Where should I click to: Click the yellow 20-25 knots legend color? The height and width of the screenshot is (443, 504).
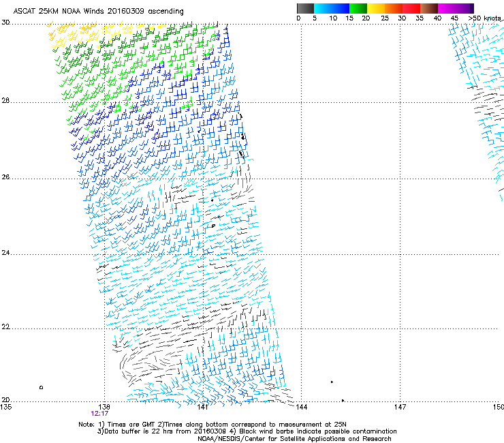(376, 8)
